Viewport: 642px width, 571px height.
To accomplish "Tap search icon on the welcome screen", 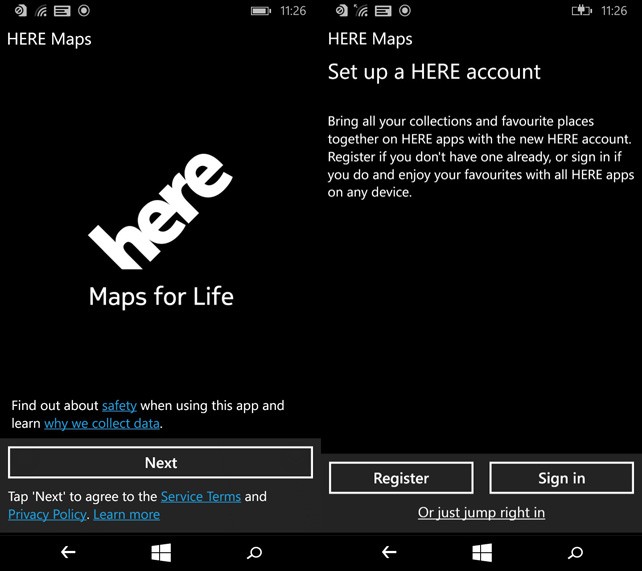I will coord(254,552).
